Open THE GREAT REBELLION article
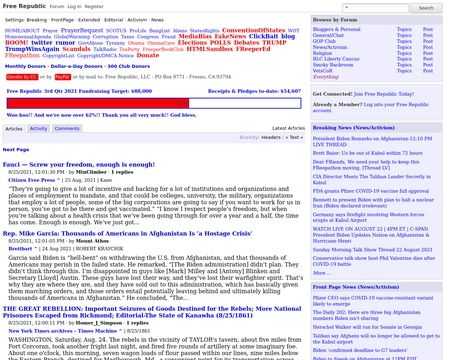 coord(152,312)
